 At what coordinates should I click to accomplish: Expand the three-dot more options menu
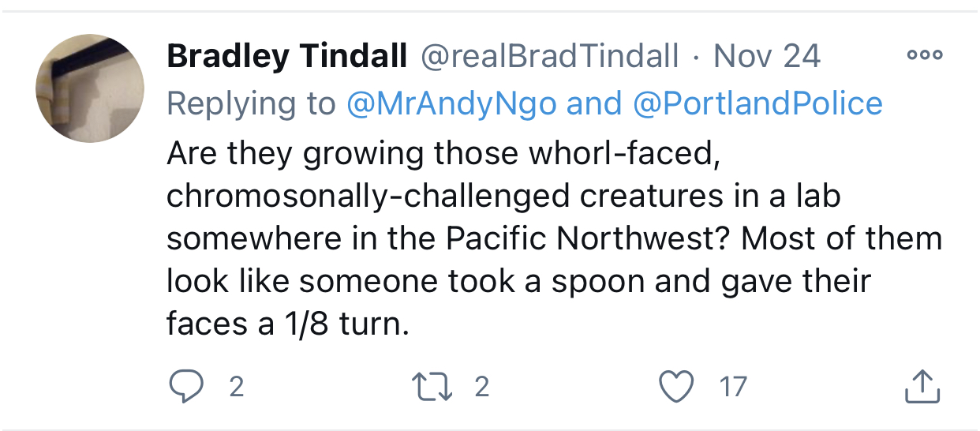pos(924,55)
